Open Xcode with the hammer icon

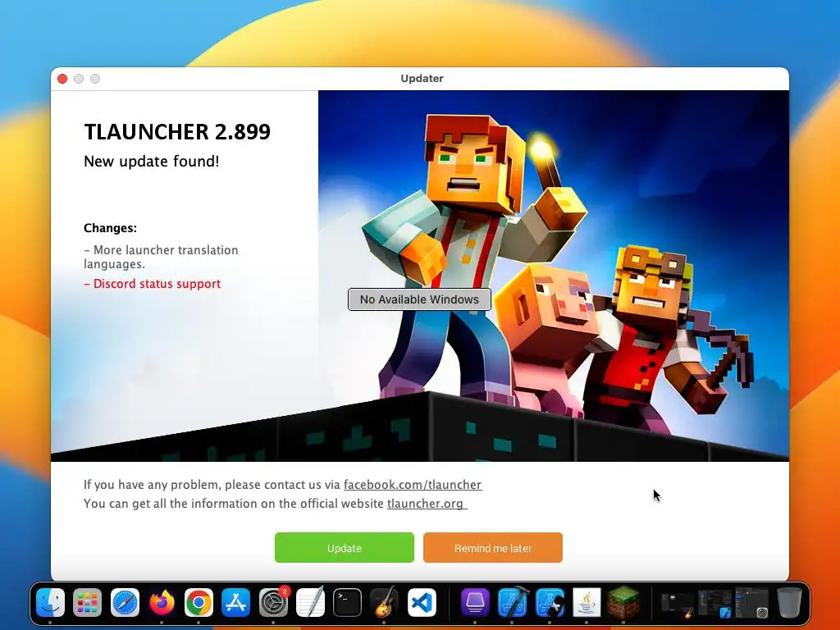pyautogui.click(x=512, y=603)
